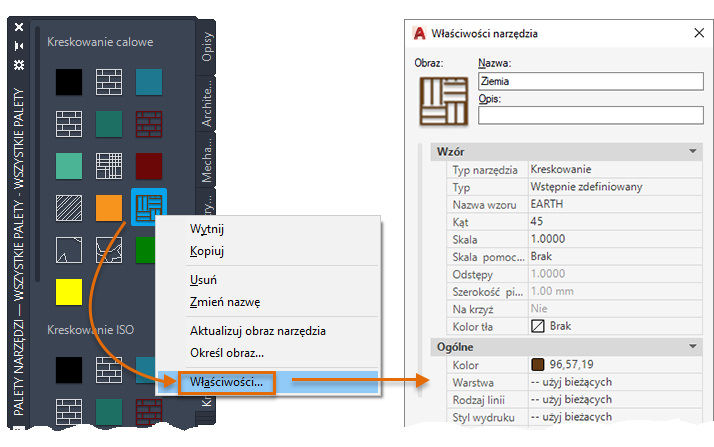
Task: Select the solid black hatch in Kreskowanie ISO
Action: [69, 370]
